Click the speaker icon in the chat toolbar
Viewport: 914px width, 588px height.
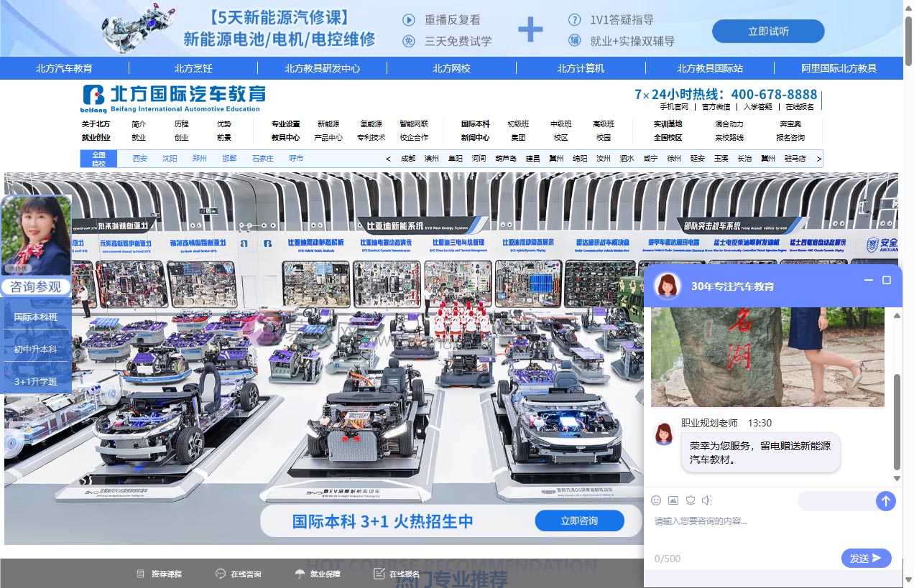coord(707,500)
